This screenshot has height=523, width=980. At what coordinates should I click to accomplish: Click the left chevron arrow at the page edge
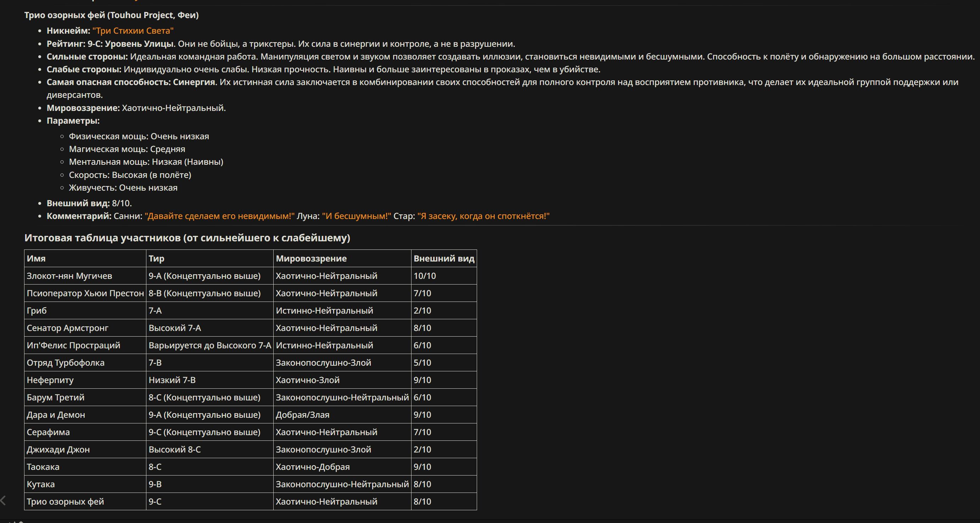tap(3, 500)
